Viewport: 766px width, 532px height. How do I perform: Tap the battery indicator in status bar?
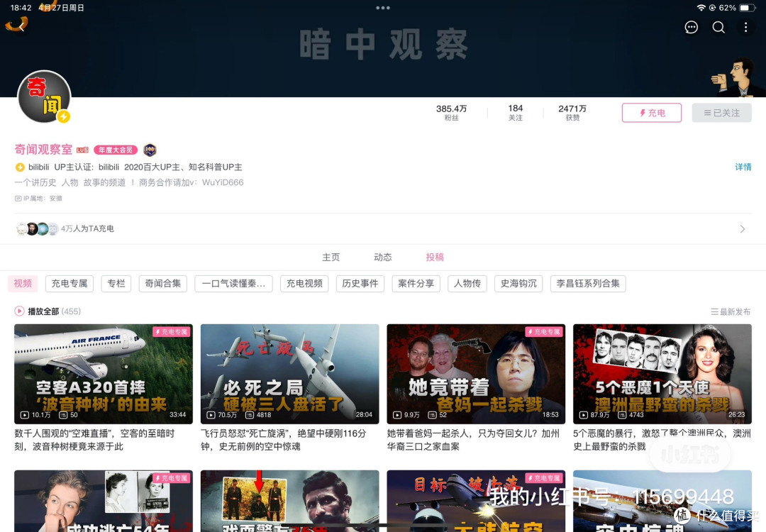(x=747, y=8)
